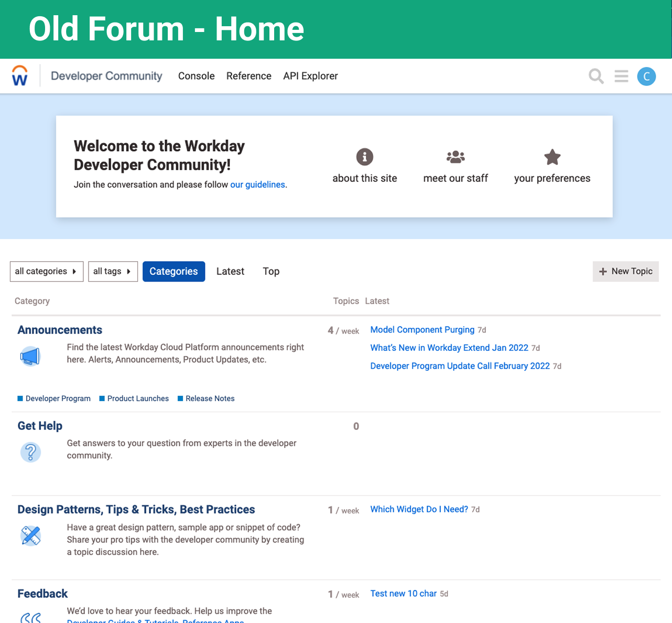Click the user avatar 'C'
This screenshot has width=672, height=623.
tap(647, 77)
